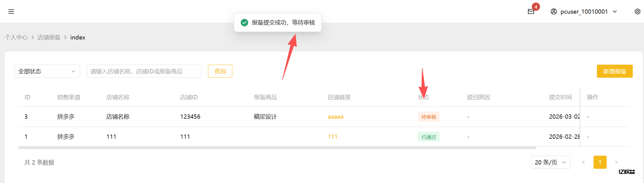Click the green success checkmark in the toast

tap(244, 22)
